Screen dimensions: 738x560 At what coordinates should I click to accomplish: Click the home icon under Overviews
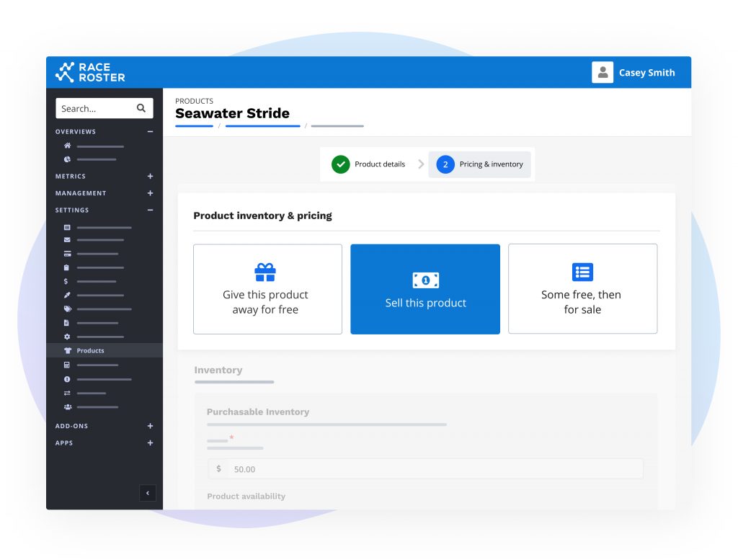68,146
